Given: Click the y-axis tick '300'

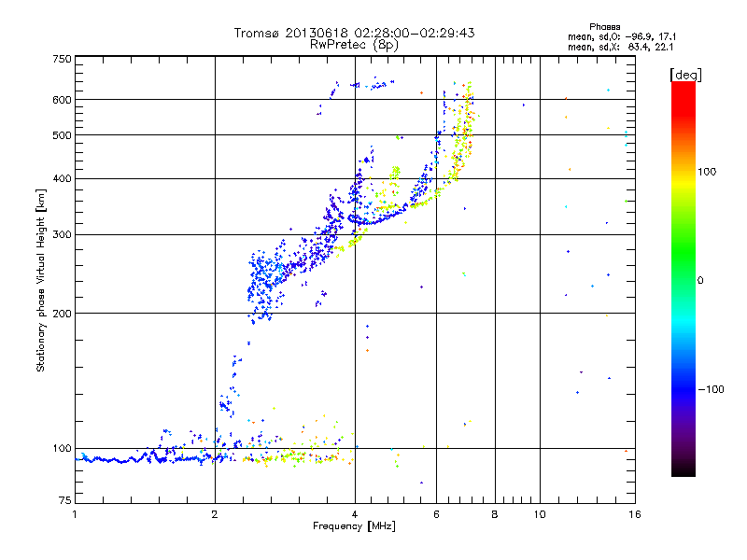Looking at the screenshot, I should click(x=62, y=234).
